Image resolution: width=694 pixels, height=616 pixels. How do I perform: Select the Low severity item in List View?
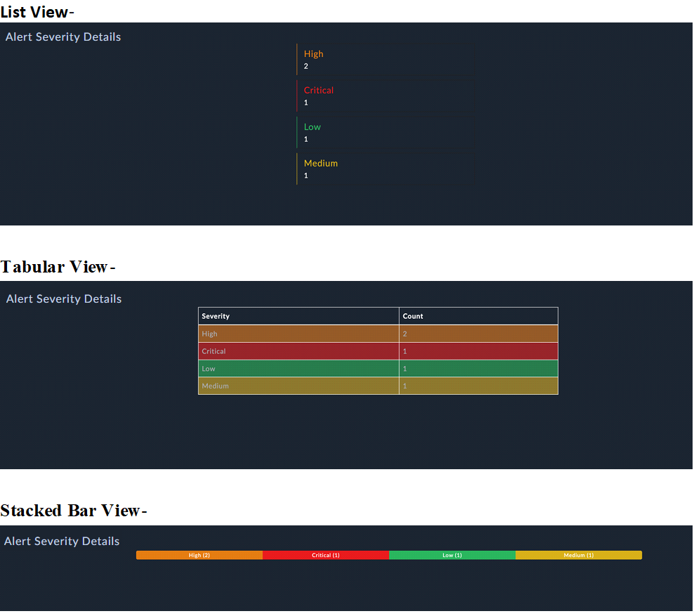click(312, 127)
